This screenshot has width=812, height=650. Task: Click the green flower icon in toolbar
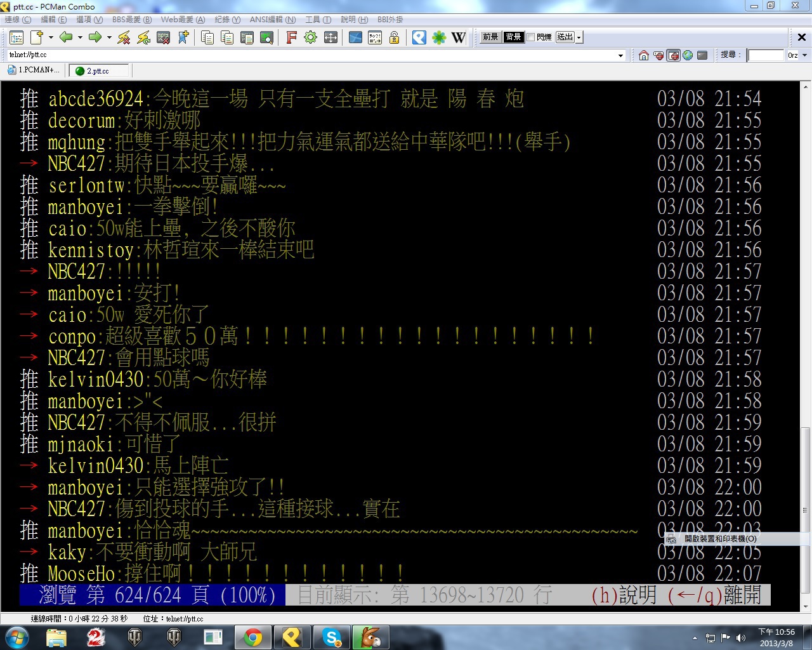(439, 37)
